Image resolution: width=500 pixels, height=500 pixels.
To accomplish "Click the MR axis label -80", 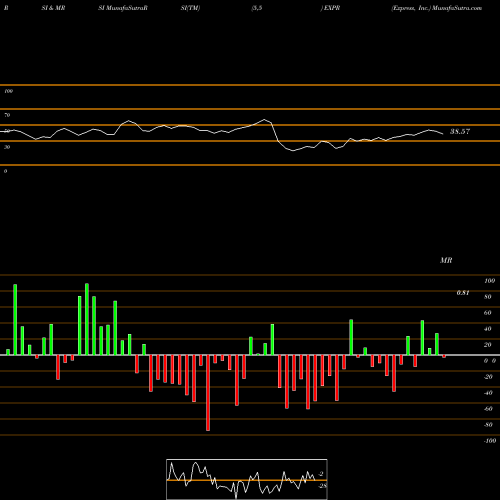I will 488,425.
